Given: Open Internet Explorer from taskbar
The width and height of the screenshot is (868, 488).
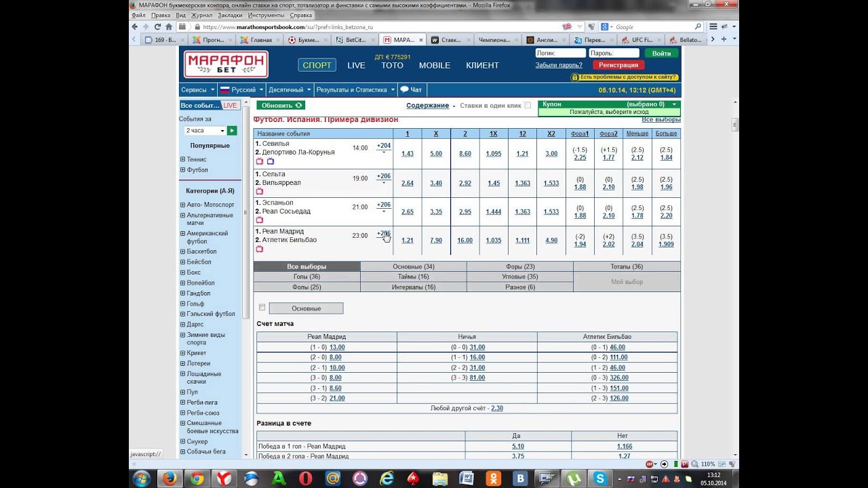Looking at the screenshot, I should coord(387,479).
